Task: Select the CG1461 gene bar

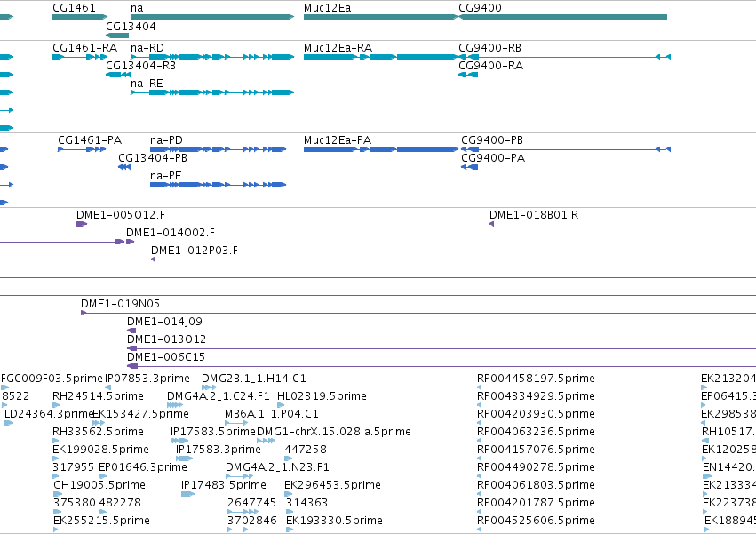Action: click(x=80, y=17)
